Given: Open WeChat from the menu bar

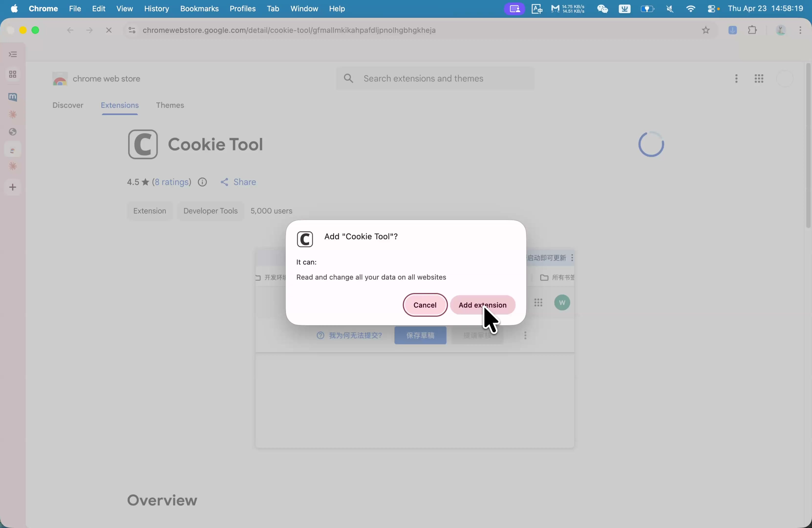Looking at the screenshot, I should (x=602, y=9).
